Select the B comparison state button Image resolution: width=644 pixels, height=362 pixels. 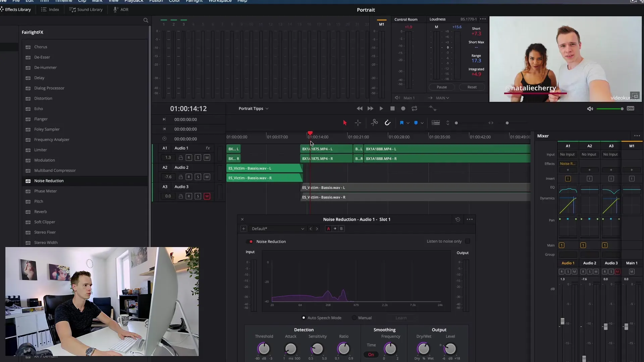pos(341,229)
